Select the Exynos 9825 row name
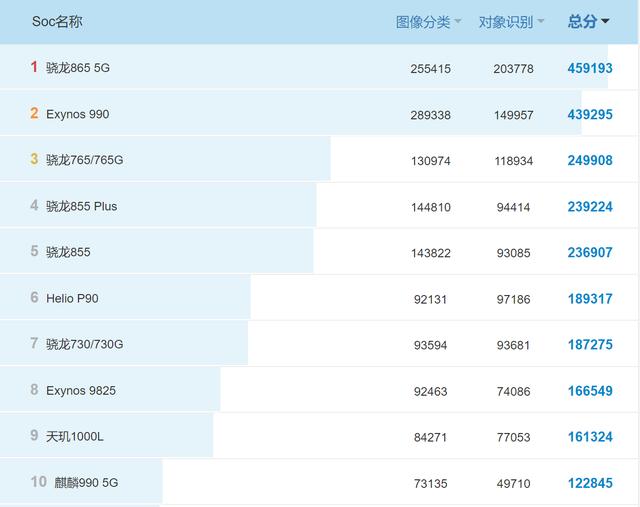This screenshot has width=640, height=507. (81, 391)
